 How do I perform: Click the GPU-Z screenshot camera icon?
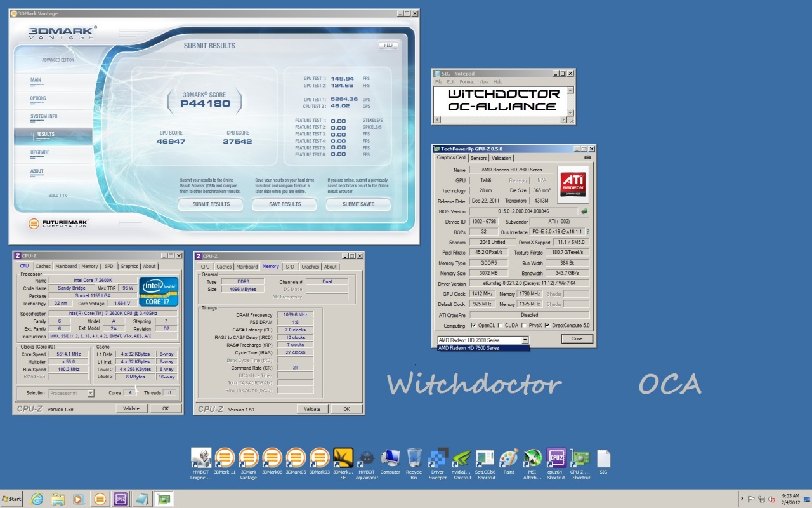coord(587,157)
